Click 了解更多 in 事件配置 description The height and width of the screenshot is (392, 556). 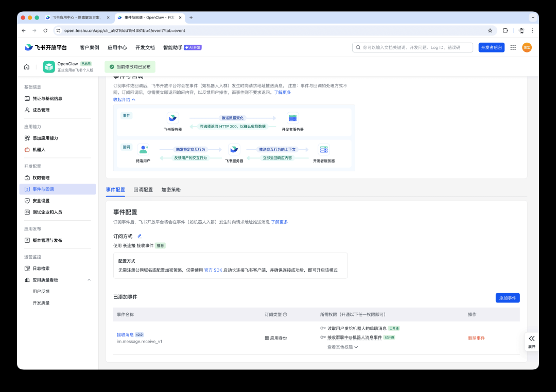pos(280,222)
